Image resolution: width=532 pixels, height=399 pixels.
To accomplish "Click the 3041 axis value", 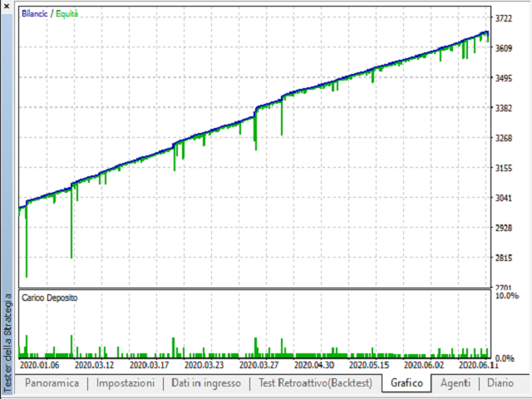I will coord(504,198).
